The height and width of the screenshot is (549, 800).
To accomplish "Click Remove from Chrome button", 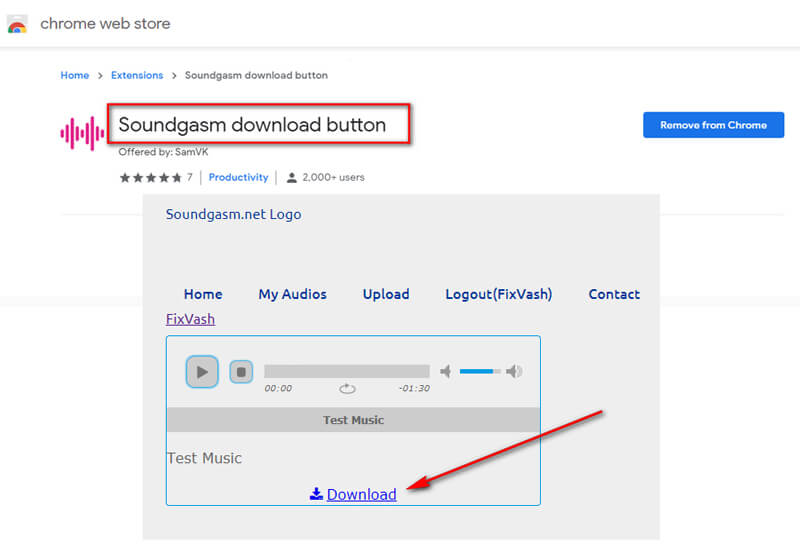I will click(713, 125).
